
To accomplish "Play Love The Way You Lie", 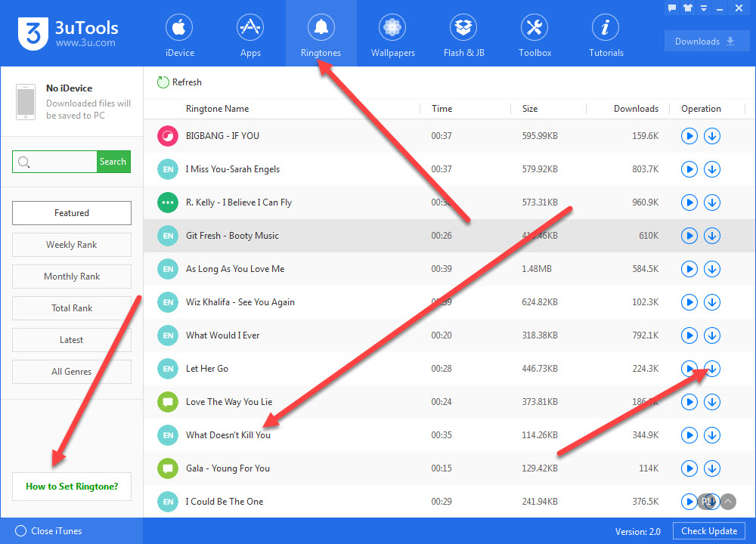I will click(689, 403).
